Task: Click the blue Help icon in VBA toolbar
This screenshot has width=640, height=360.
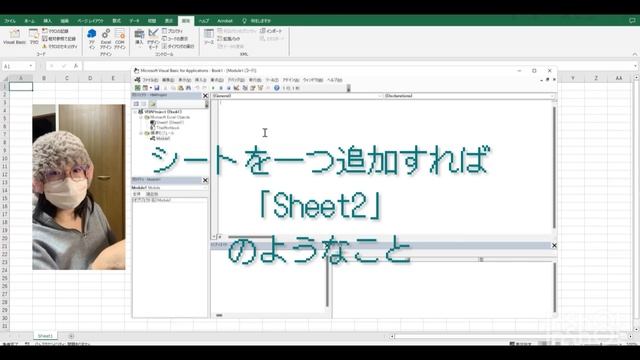Action: pos(277,88)
